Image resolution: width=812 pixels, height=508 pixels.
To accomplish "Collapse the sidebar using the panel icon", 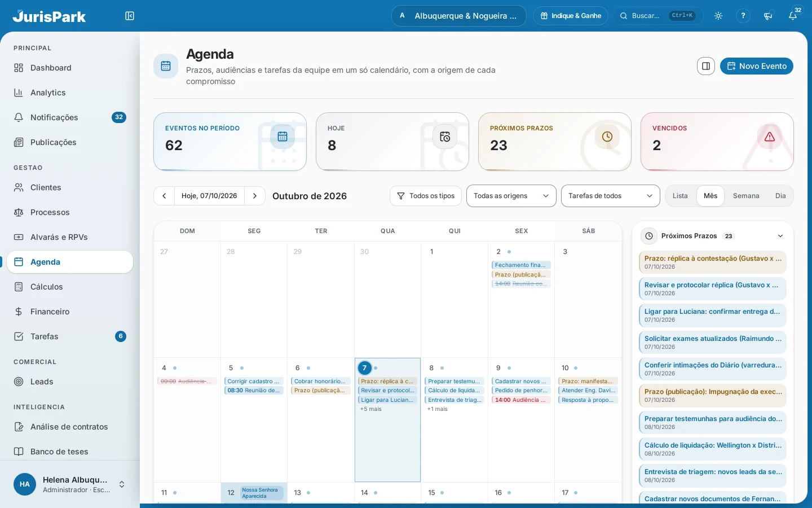I will click(130, 16).
